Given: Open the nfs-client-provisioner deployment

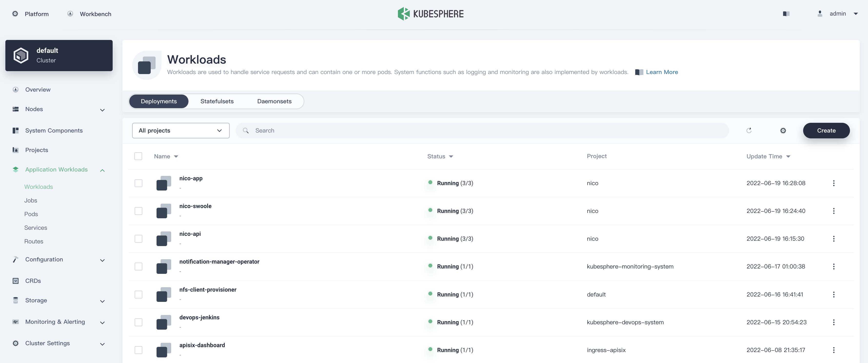Looking at the screenshot, I should click(208, 290).
